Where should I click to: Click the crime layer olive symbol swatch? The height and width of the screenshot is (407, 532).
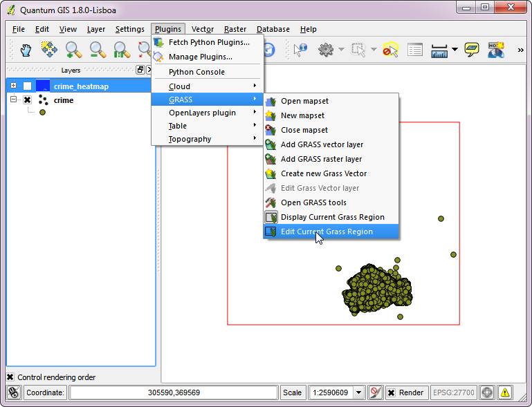coord(42,112)
